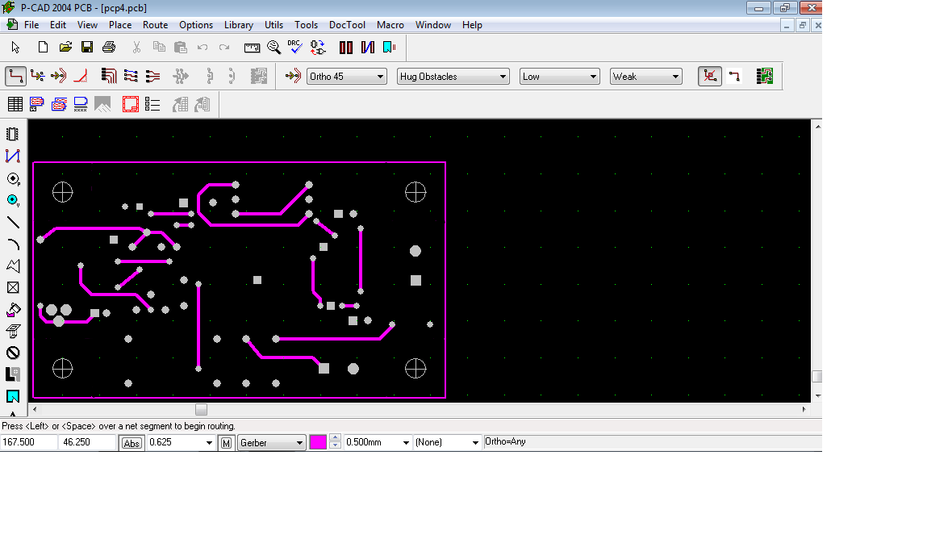This screenshot has width=948, height=560.
Task: Click the horizontal scrollbar thumb
Action: point(202,409)
